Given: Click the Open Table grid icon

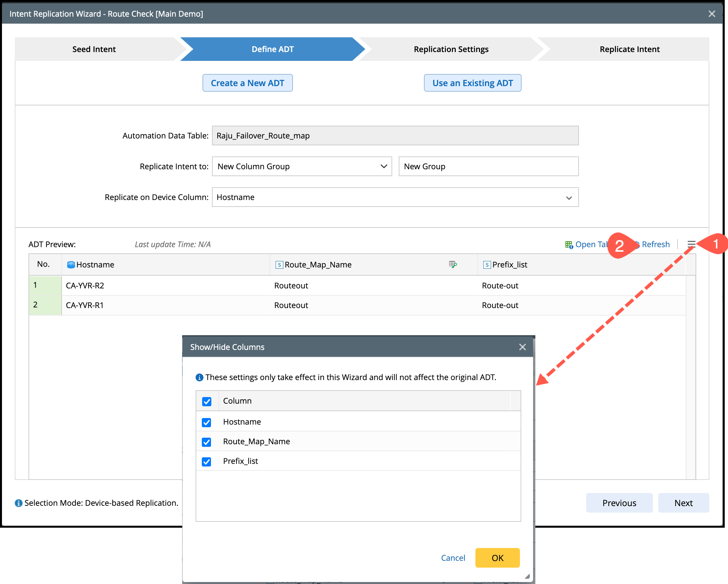Looking at the screenshot, I should tap(569, 245).
